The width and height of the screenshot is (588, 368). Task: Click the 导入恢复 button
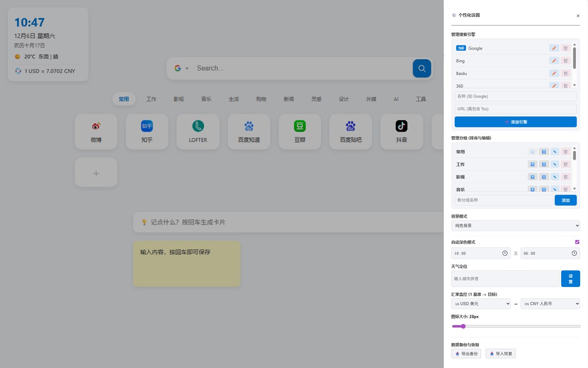click(501, 354)
